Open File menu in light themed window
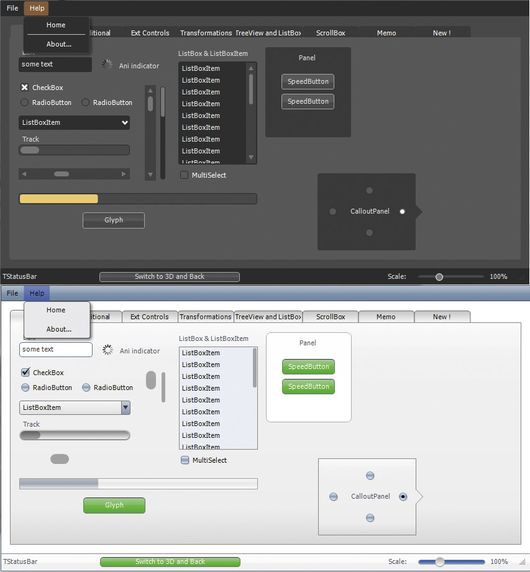The image size is (530, 572). (12, 293)
